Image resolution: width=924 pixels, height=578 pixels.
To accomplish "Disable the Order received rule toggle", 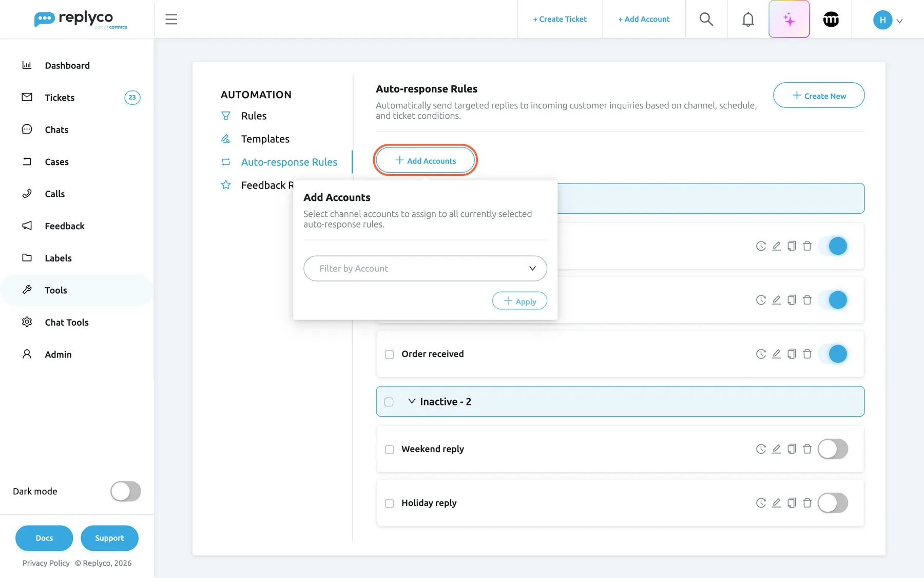I will coord(833,354).
